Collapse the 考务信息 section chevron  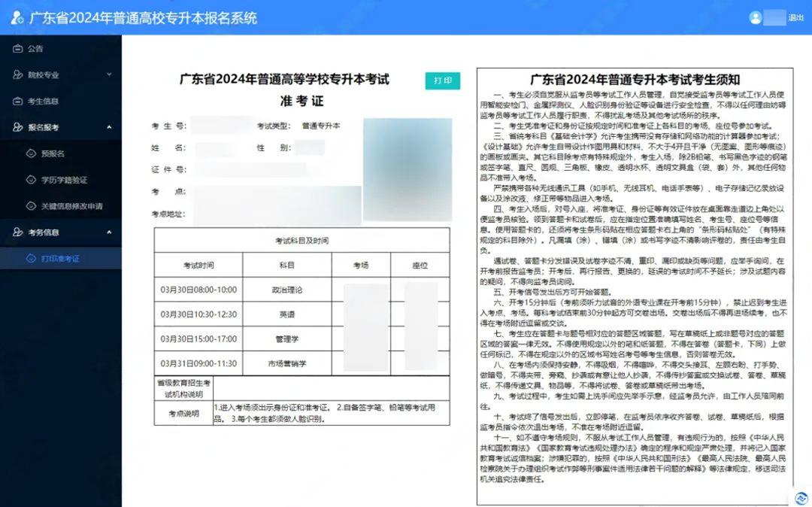tap(109, 232)
